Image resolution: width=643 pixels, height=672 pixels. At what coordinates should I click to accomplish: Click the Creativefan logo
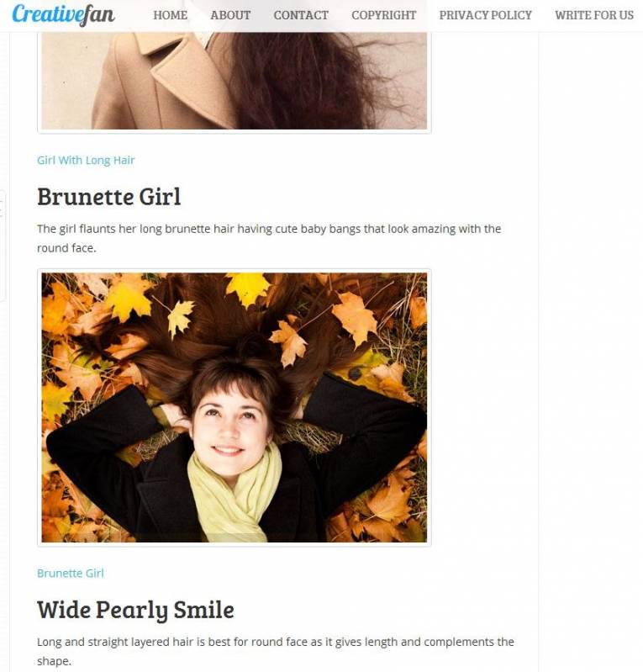tap(63, 14)
